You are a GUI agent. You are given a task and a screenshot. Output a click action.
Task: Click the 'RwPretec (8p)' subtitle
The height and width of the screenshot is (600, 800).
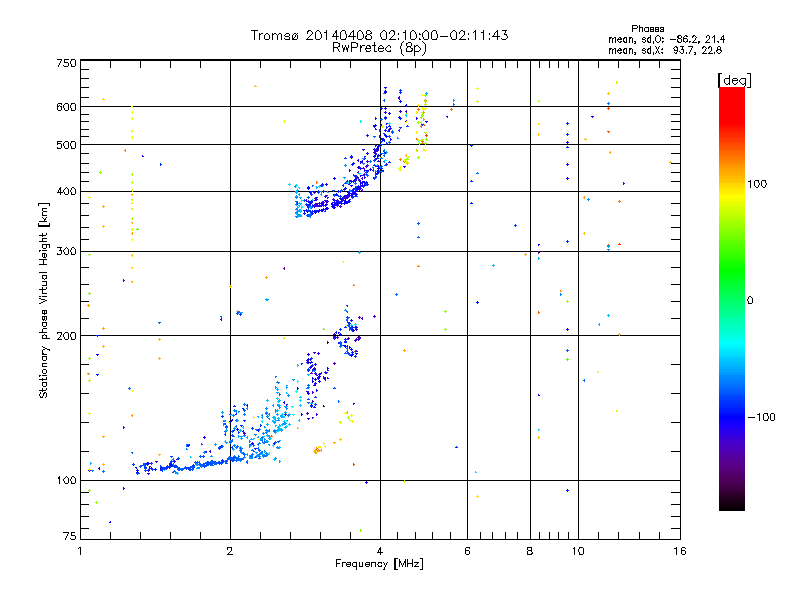[379, 48]
